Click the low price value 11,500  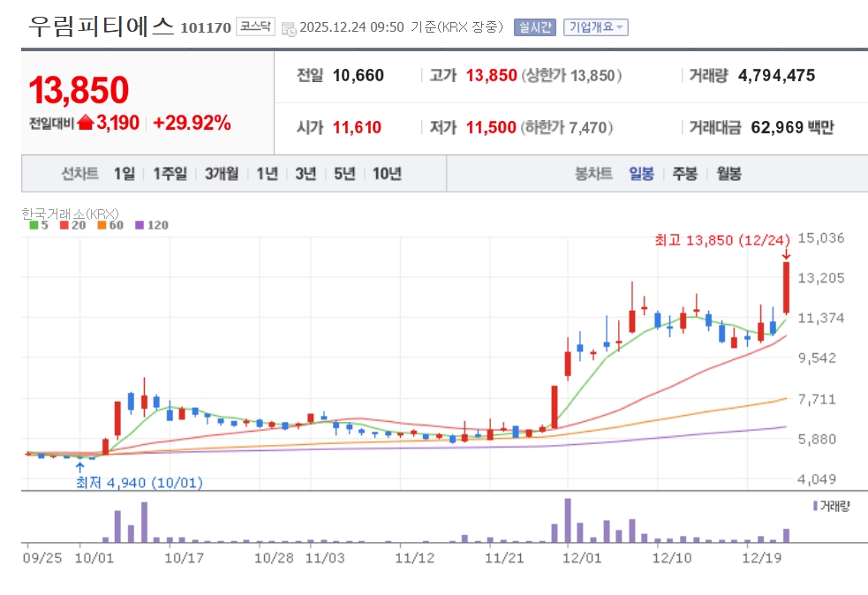[491, 127]
